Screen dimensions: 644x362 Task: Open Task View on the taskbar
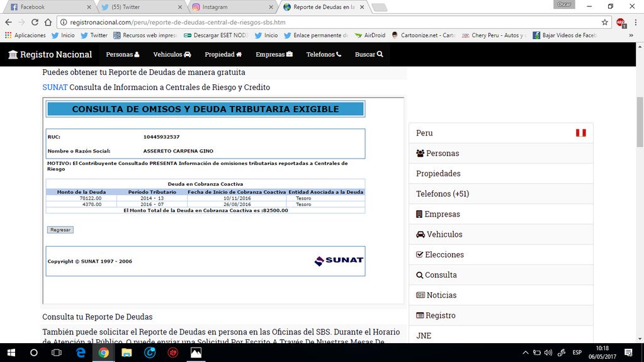pyautogui.click(x=57, y=353)
